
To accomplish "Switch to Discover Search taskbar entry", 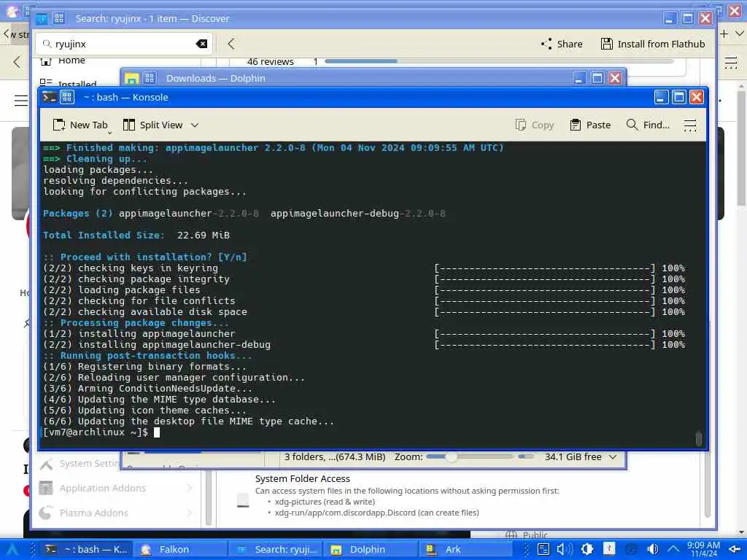I will pos(276,549).
